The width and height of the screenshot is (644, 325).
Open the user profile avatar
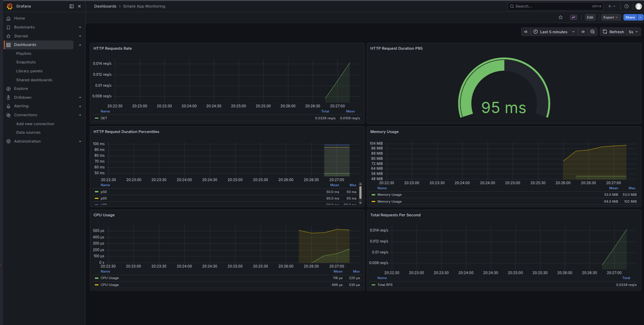tap(638, 6)
